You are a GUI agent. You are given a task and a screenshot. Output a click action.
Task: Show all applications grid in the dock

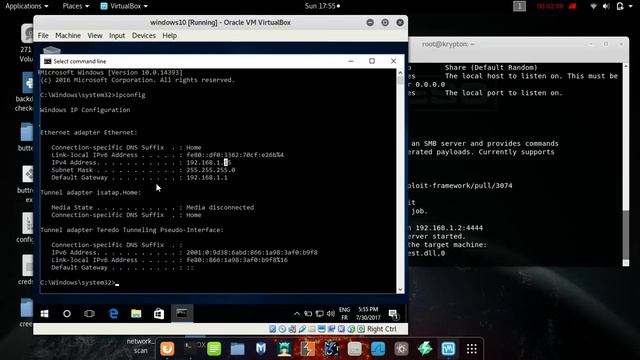pos(472,349)
